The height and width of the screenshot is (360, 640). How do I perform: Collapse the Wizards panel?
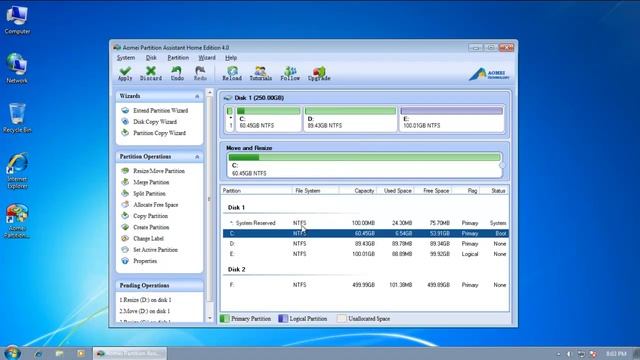point(197,96)
